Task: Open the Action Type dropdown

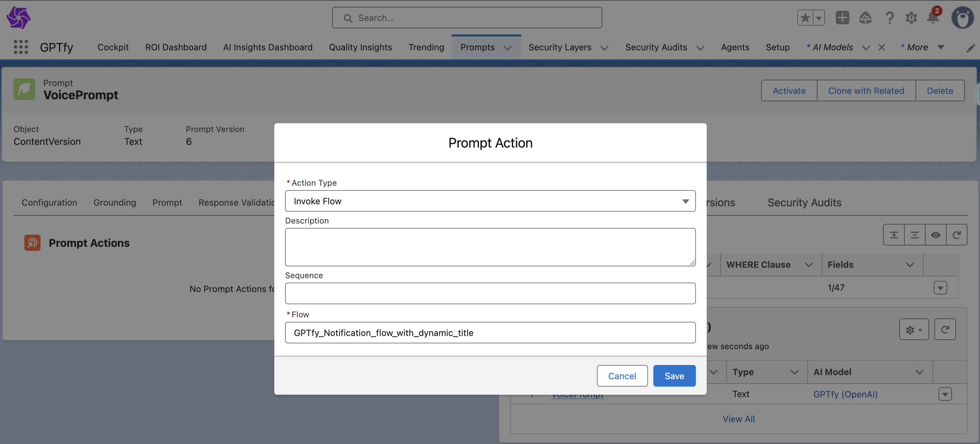Action: tap(490, 201)
